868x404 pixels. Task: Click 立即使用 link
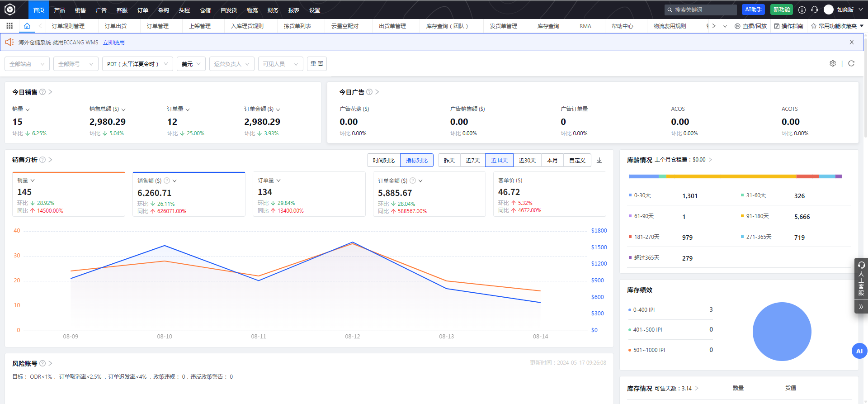(x=113, y=42)
